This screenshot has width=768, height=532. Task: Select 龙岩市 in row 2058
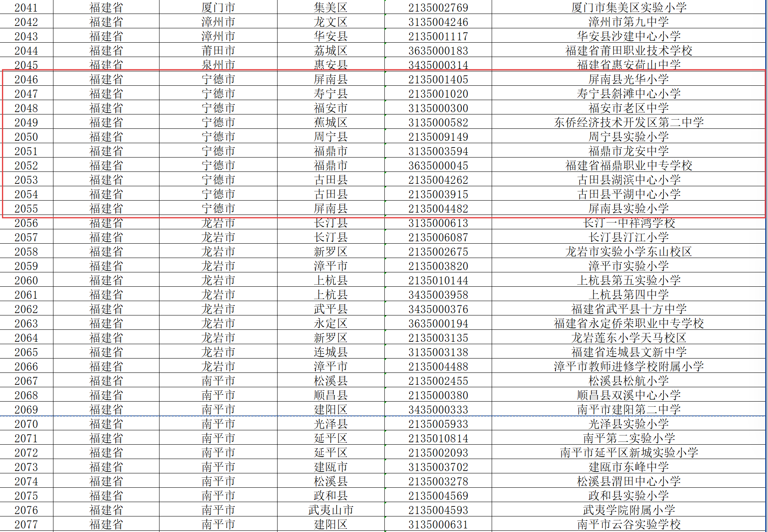(218, 252)
